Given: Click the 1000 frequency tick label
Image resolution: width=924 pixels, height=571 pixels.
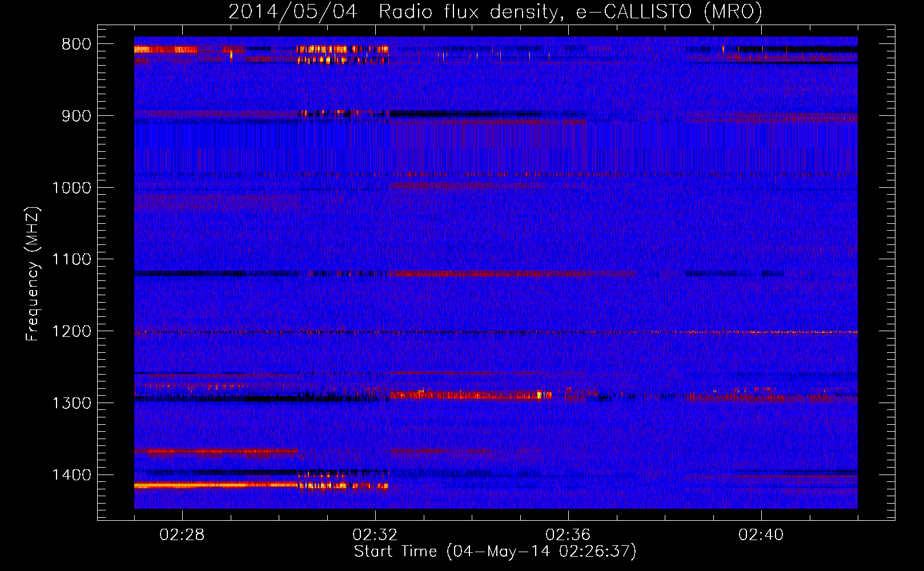Looking at the screenshot, I should tap(71, 188).
